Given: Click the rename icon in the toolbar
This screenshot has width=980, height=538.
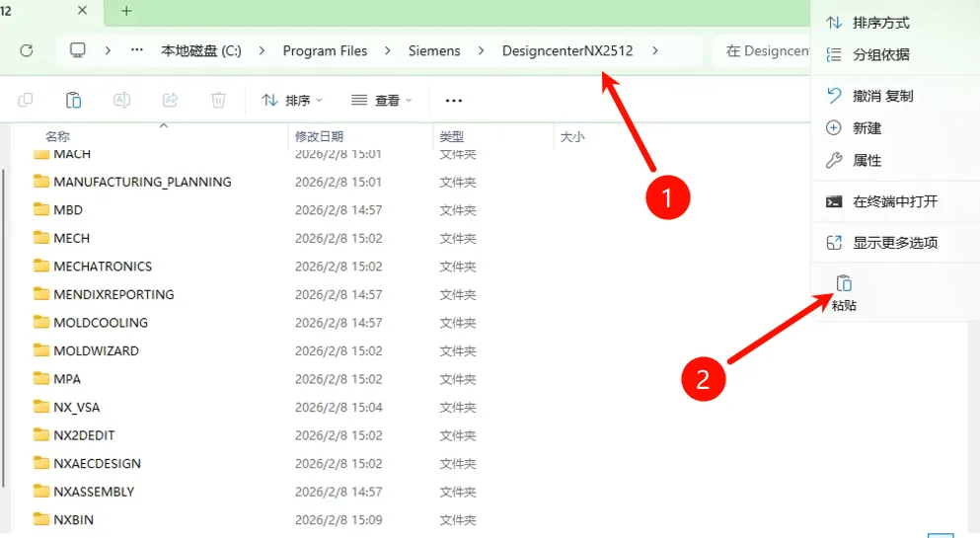Looking at the screenshot, I should click(121, 100).
